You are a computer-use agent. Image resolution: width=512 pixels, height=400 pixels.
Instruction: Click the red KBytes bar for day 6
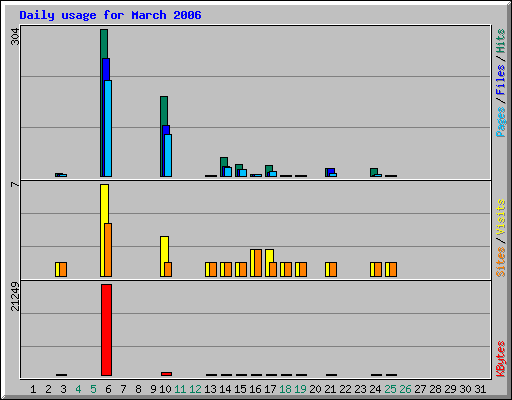point(106,330)
